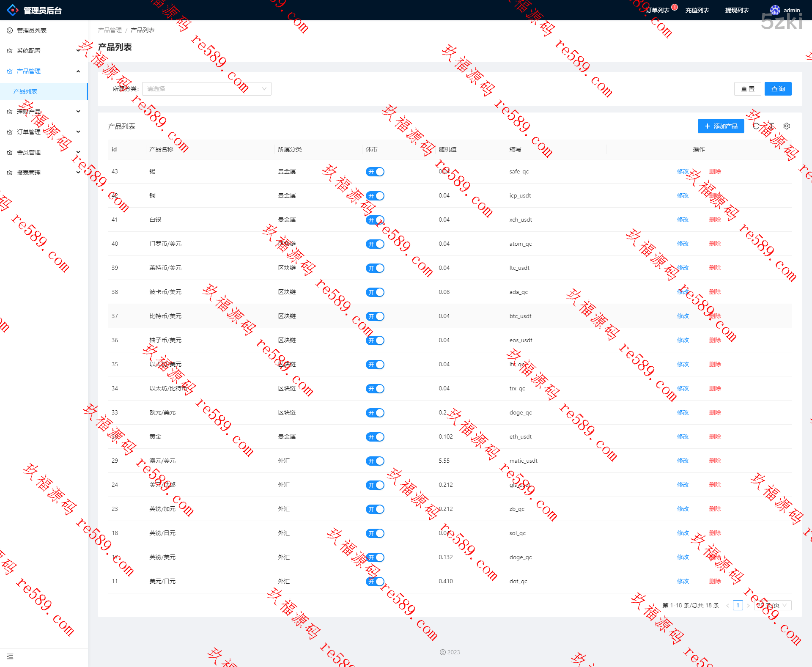Click the 订单列表 notification badge

coord(675,7)
